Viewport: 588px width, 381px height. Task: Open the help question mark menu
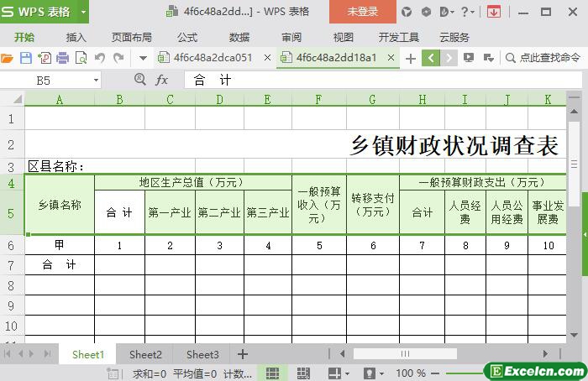467,12
